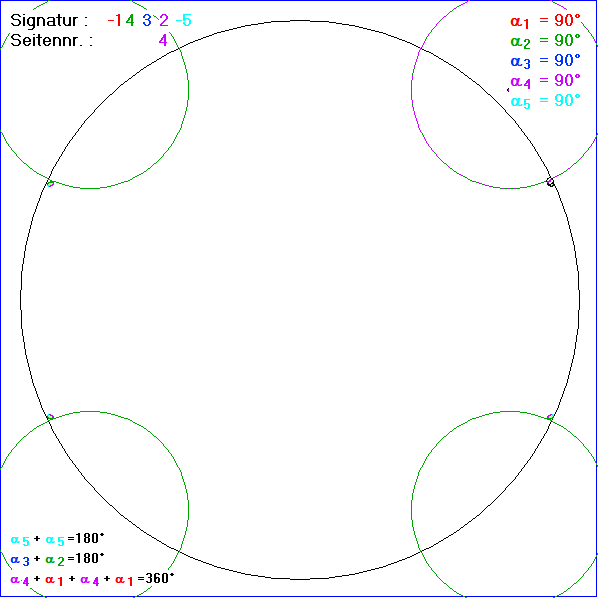Click the red -1 in the Signatur row
This screenshot has height=598, width=598.
point(115,20)
